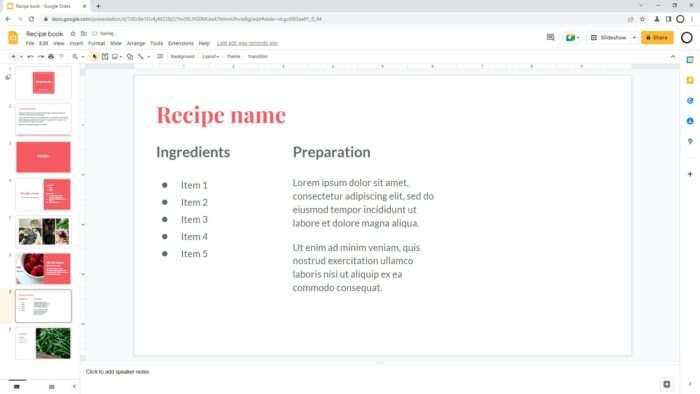Click the new slide plus button
This screenshot has height=394, width=700.
13,57
